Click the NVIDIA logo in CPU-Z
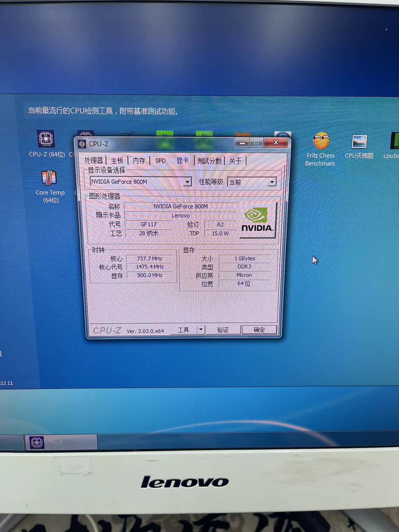 257,220
